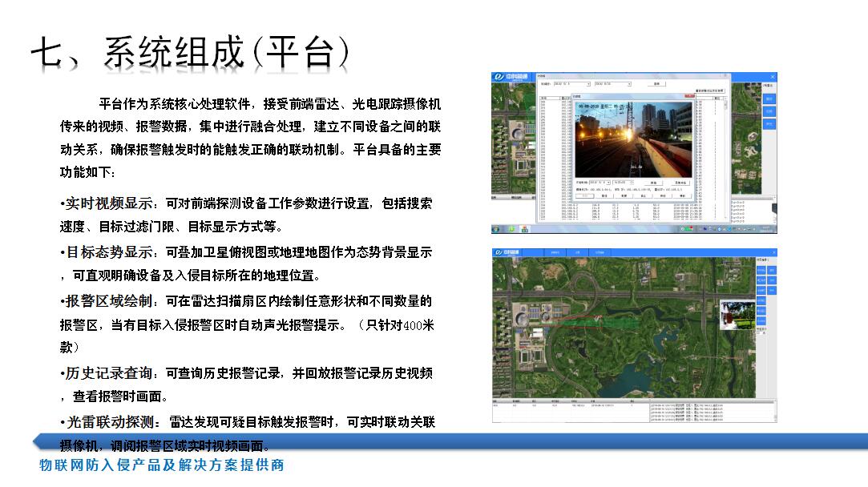Click the top log entry in the lower screenshot's alarm log
Viewport: 868px width, 487px height.
[x=686, y=405]
